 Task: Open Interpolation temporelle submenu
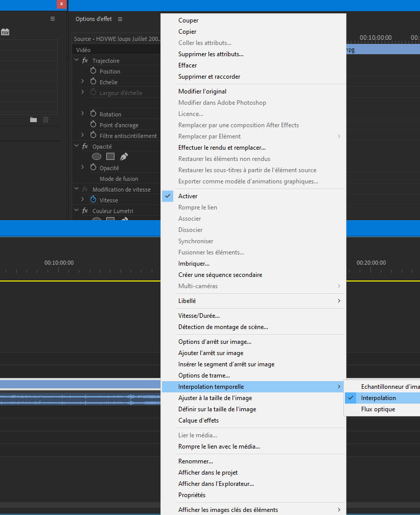pos(253,387)
